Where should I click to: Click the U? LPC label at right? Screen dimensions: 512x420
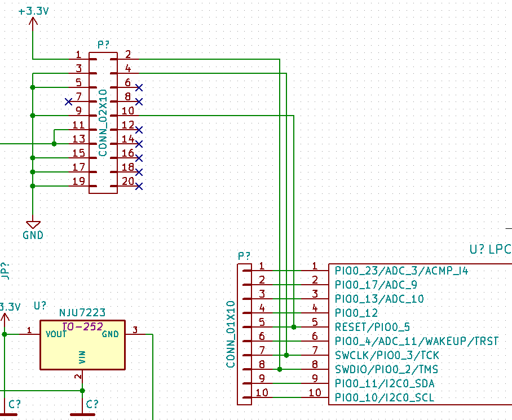pyautogui.click(x=490, y=249)
